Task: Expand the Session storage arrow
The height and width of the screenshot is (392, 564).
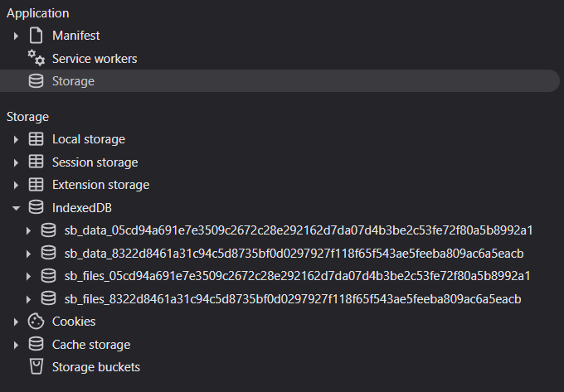Action: click(x=16, y=162)
